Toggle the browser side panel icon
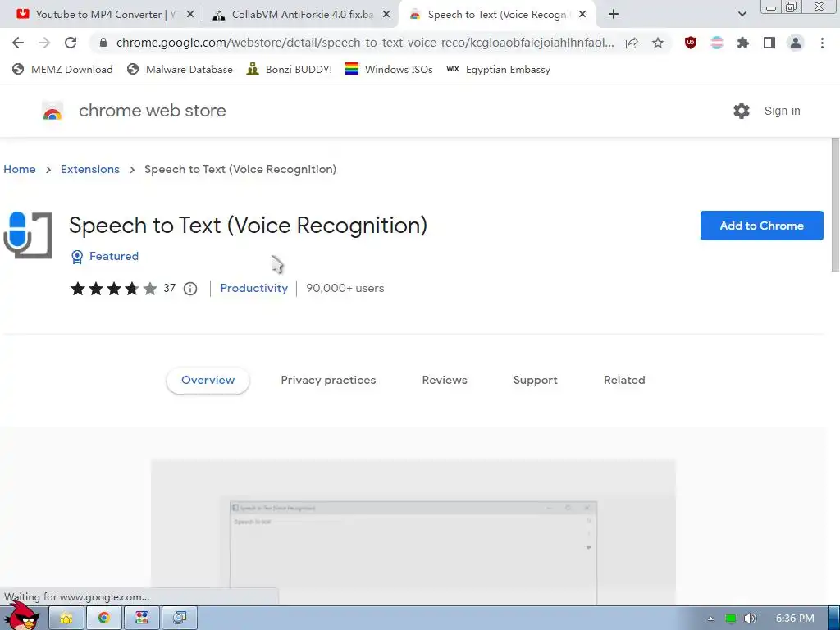 769,43
